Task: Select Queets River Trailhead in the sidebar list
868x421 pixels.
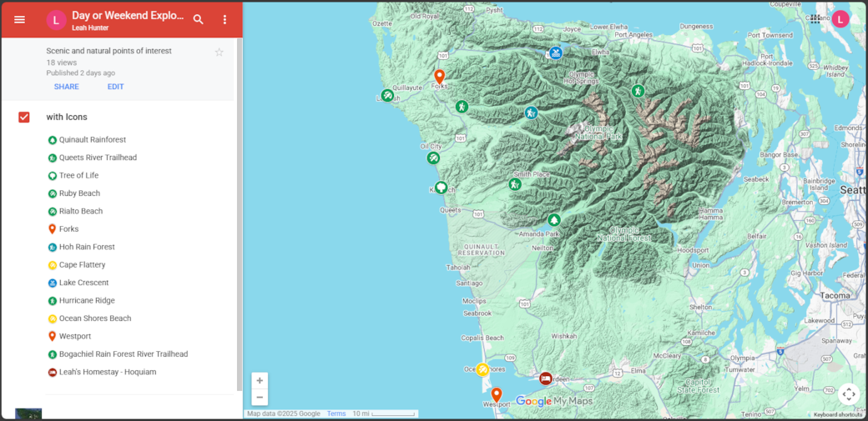Action: (x=98, y=158)
